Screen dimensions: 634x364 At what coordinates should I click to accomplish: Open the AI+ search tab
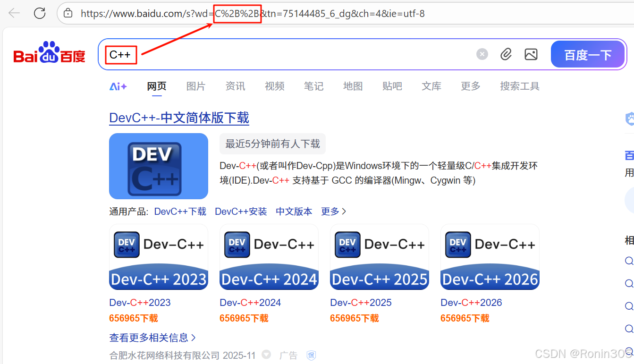click(x=118, y=86)
